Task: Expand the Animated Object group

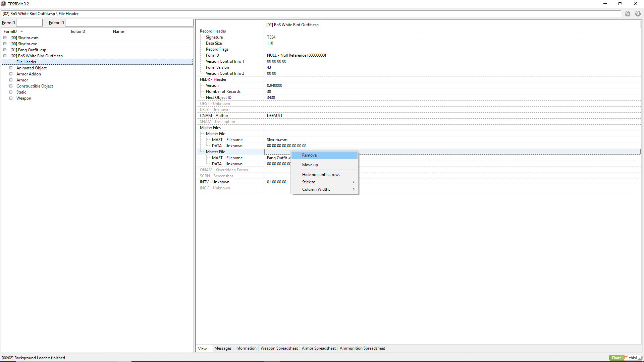Action: (11, 68)
